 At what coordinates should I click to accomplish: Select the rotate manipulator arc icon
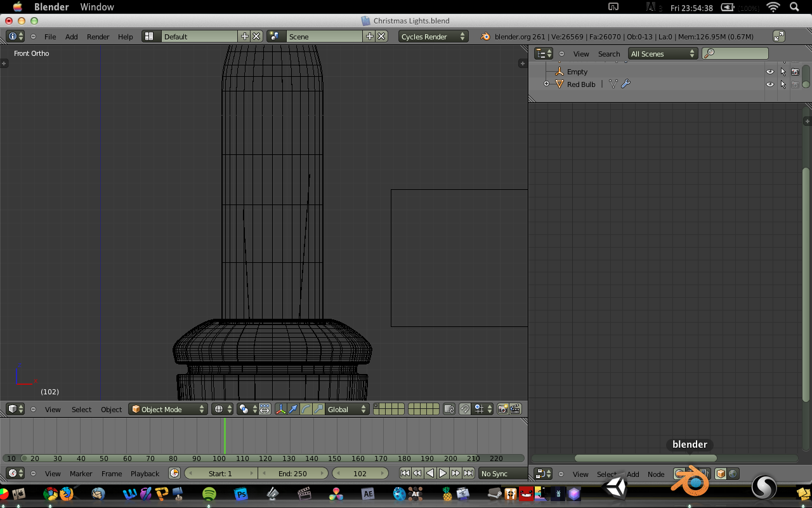(306, 410)
